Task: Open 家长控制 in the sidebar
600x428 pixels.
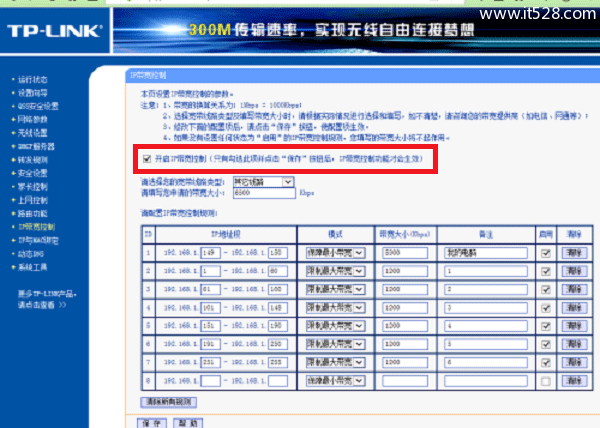Action: tap(33, 187)
